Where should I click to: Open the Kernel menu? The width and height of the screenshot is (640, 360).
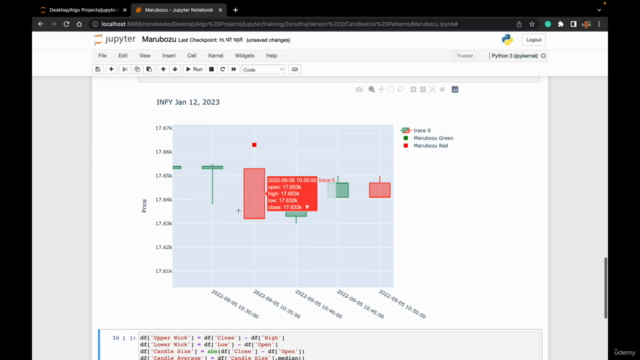point(216,56)
